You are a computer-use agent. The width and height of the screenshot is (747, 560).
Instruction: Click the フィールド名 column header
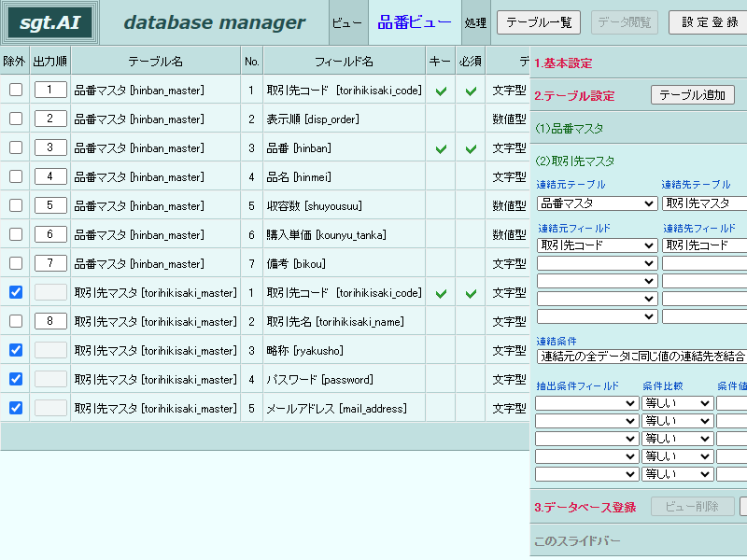[x=344, y=61]
